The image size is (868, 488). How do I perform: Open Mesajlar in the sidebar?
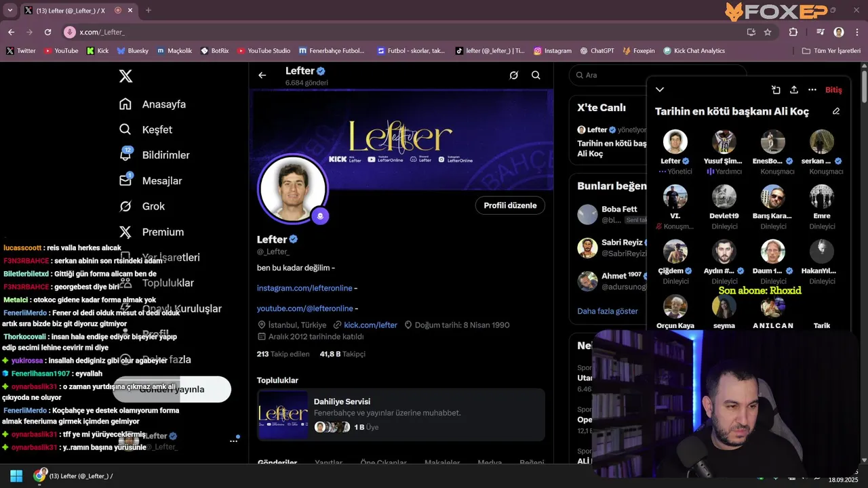(151, 180)
